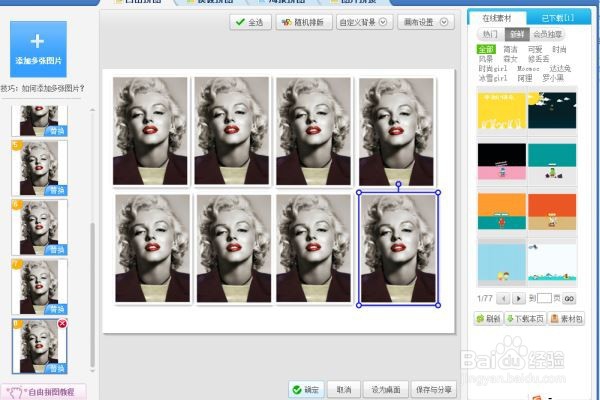Click the GO page jump button

[x=569, y=299]
